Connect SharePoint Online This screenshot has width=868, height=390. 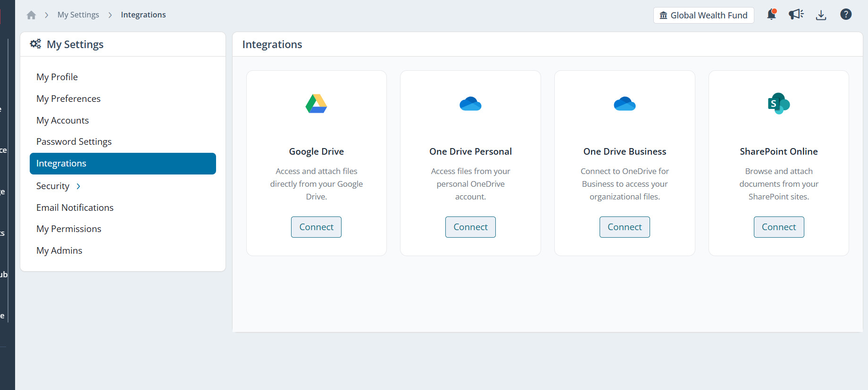pos(779,227)
